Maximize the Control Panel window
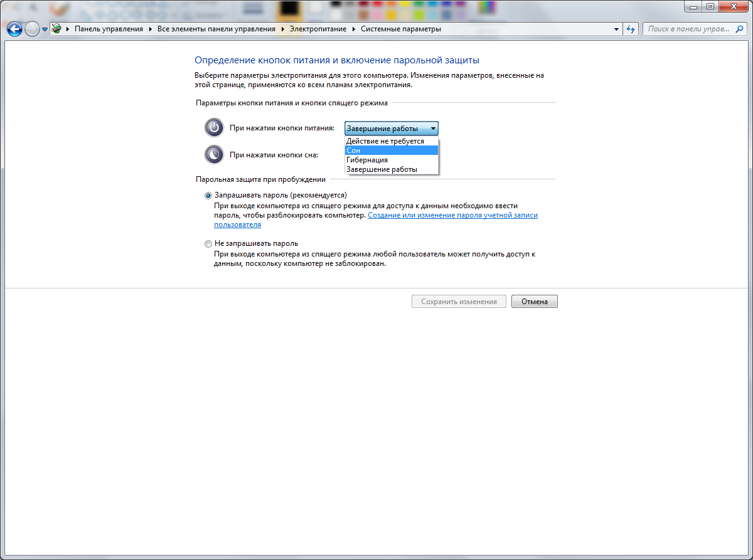Viewport: 753px width, 560px height. click(x=710, y=6)
